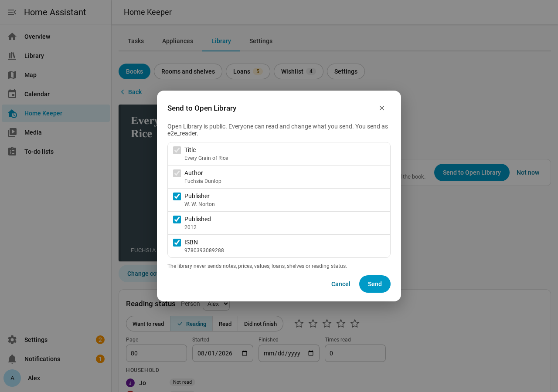The width and height of the screenshot is (558, 392).
Task: Click the Send button in dialog
Action: tap(375, 284)
